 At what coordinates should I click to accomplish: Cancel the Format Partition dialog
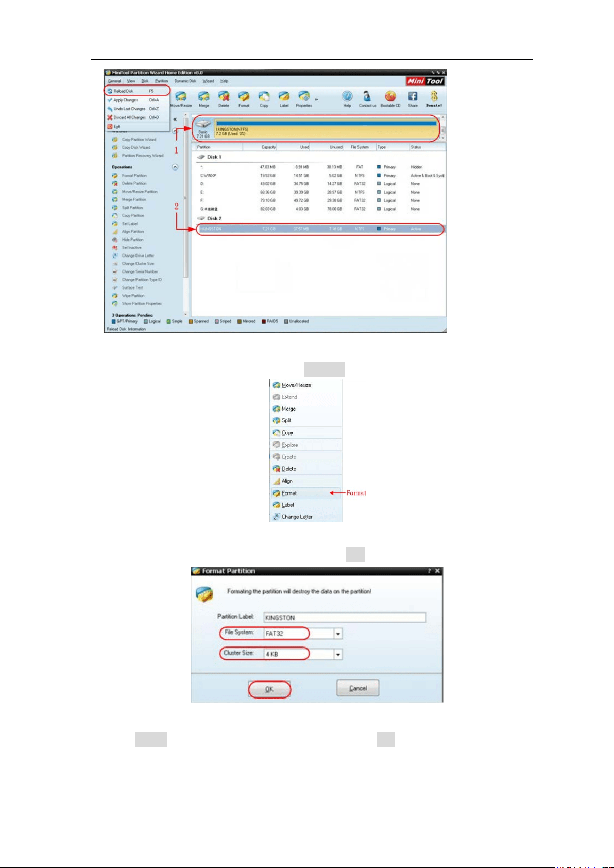pyautogui.click(x=358, y=688)
